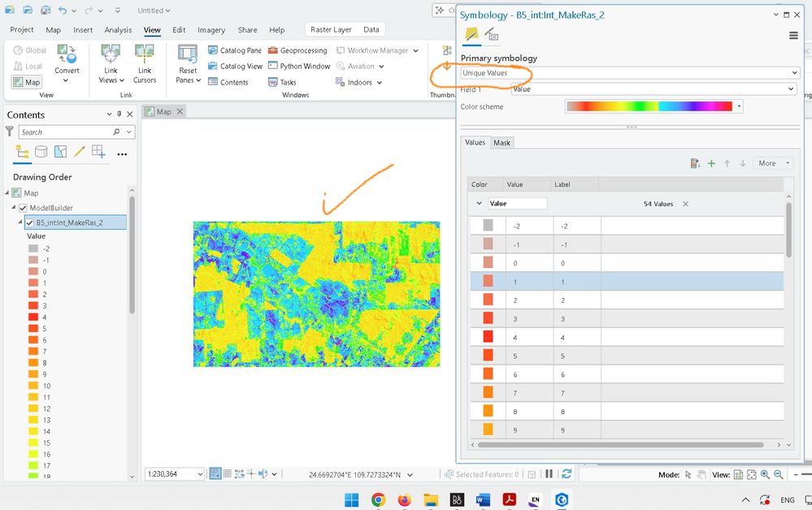The height and width of the screenshot is (510, 812).
Task: Refresh the map view
Action: pyautogui.click(x=567, y=474)
